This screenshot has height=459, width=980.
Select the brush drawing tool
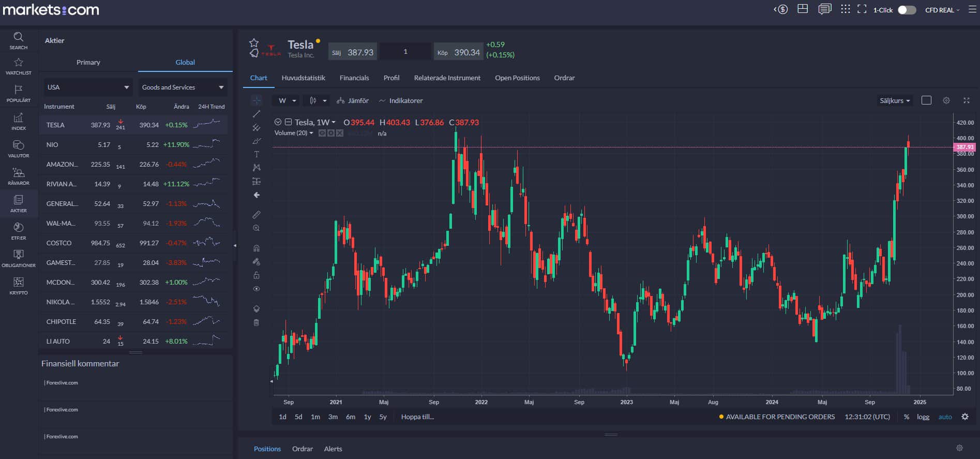[x=257, y=141]
